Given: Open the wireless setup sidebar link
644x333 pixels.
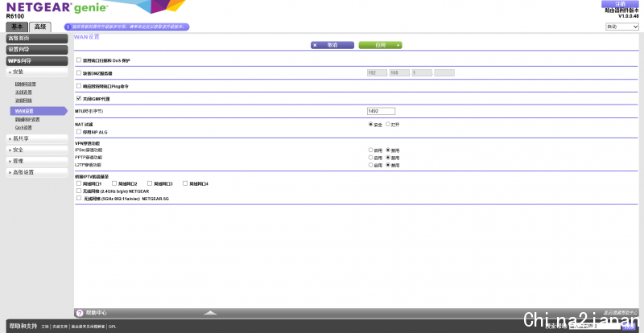Looking at the screenshot, I should point(23,92).
